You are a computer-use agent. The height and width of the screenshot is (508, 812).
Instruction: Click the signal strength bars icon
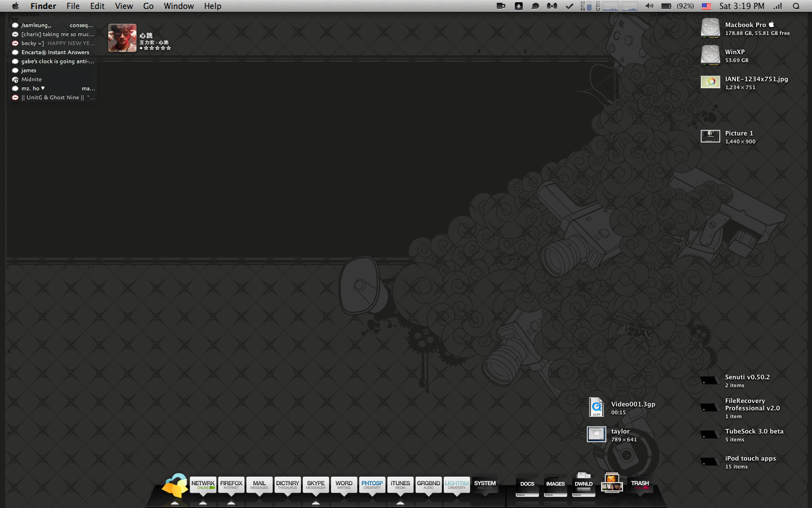click(x=778, y=6)
